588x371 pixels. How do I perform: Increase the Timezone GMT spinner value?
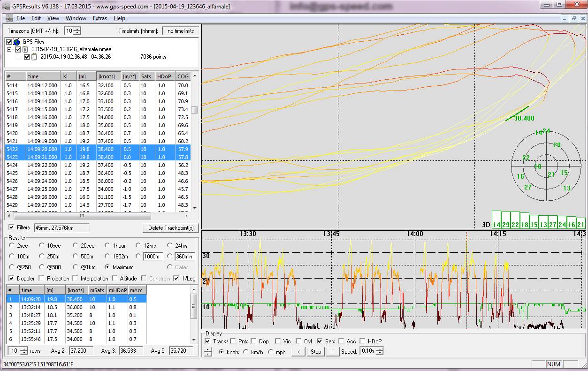click(77, 29)
